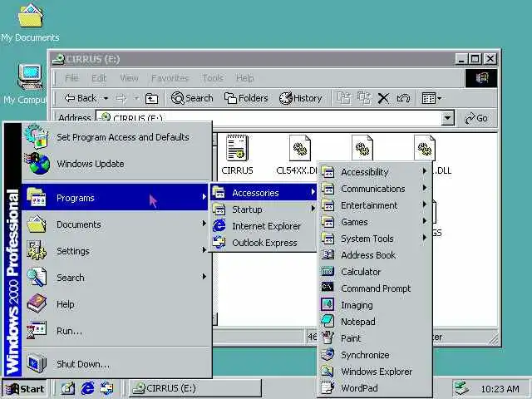Viewport: 532px width, 399px height.
Task: Open Games folder in Accessories menu
Action: point(375,222)
